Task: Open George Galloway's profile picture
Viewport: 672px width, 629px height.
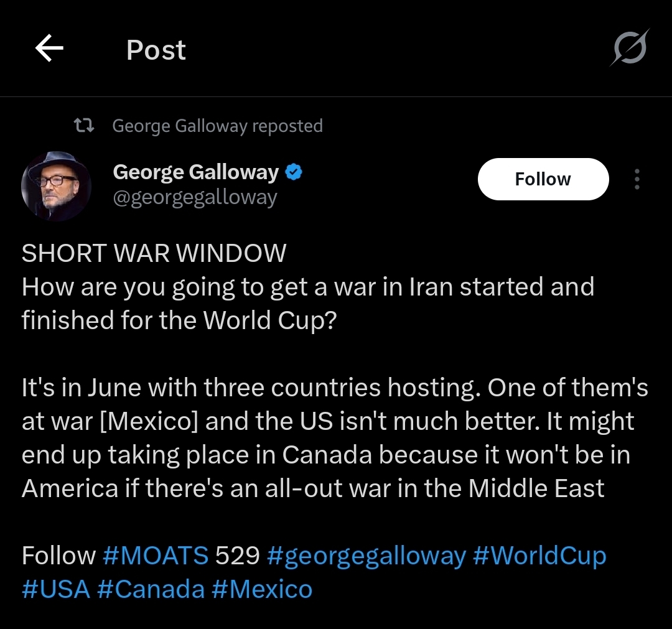Action: click(56, 185)
